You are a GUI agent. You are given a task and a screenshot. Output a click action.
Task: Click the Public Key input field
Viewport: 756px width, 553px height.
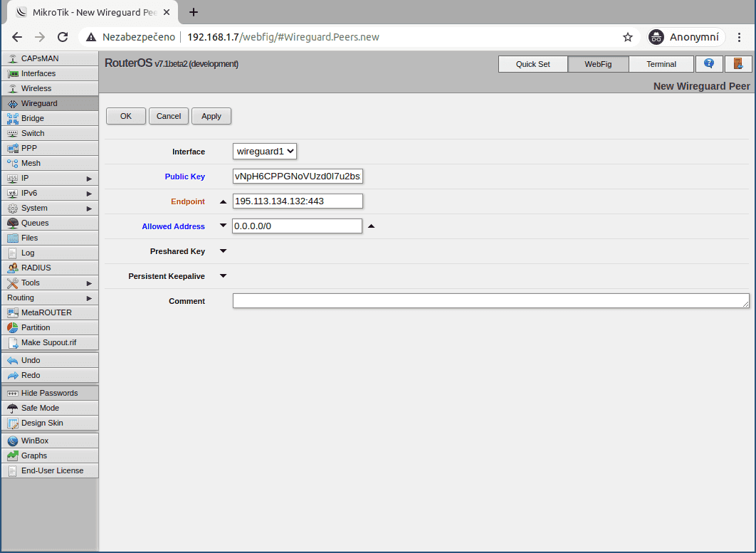click(298, 177)
